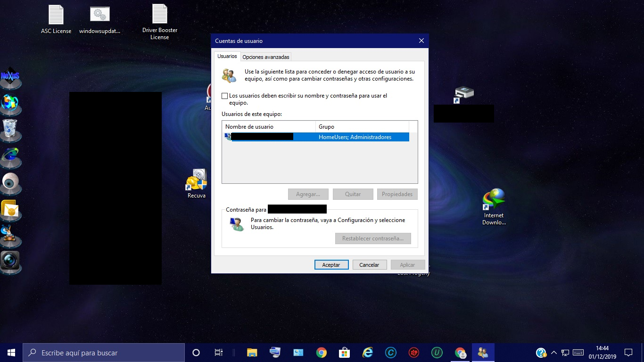Open the blue C circle taskbar app
The width and height of the screenshot is (644, 362).
coord(391,353)
